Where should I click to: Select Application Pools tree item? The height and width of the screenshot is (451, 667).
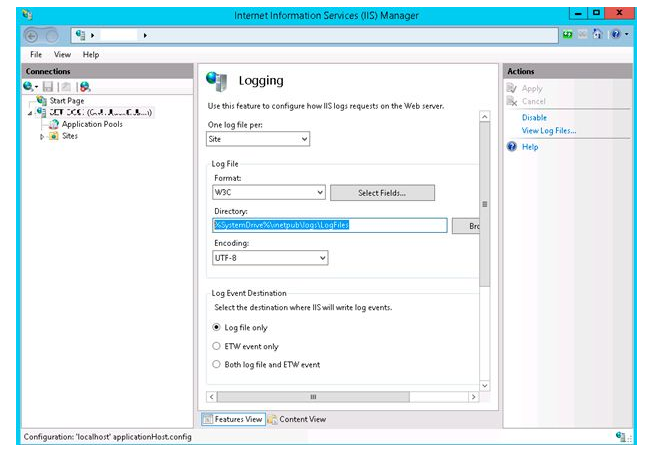(x=92, y=124)
